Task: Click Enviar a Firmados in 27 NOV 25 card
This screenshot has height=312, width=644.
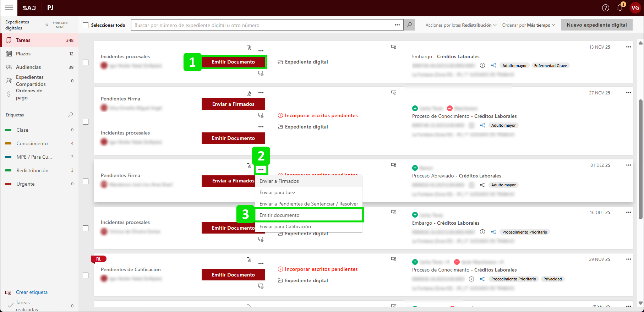Action: tap(233, 104)
